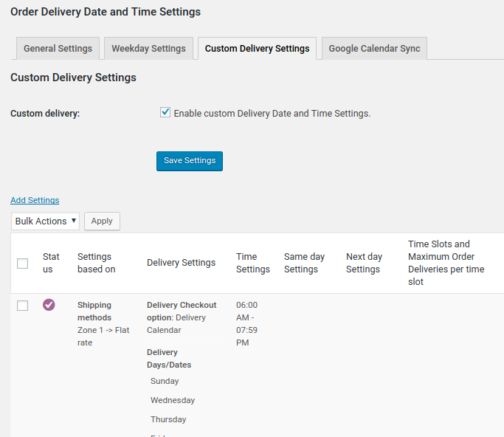504x437 pixels.
Task: Switch to General Settings tab
Action: pyautogui.click(x=58, y=49)
